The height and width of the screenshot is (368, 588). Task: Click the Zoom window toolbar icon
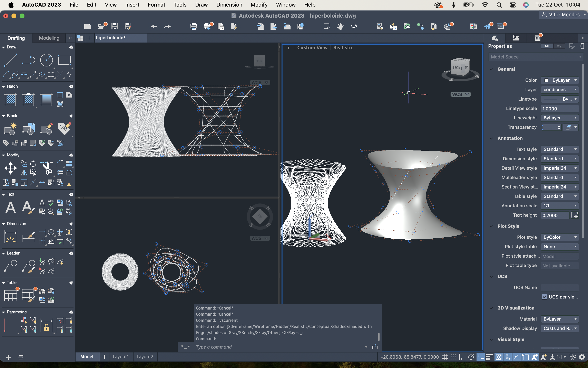click(x=326, y=26)
